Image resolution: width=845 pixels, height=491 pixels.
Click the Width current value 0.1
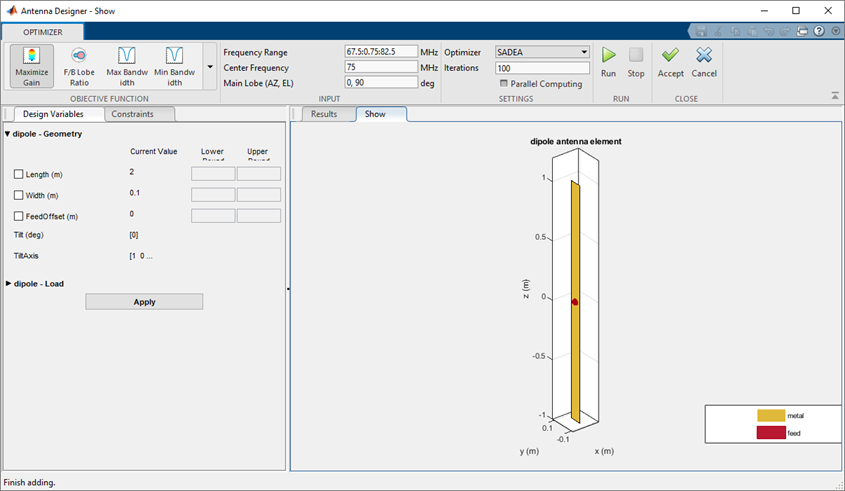tap(134, 193)
